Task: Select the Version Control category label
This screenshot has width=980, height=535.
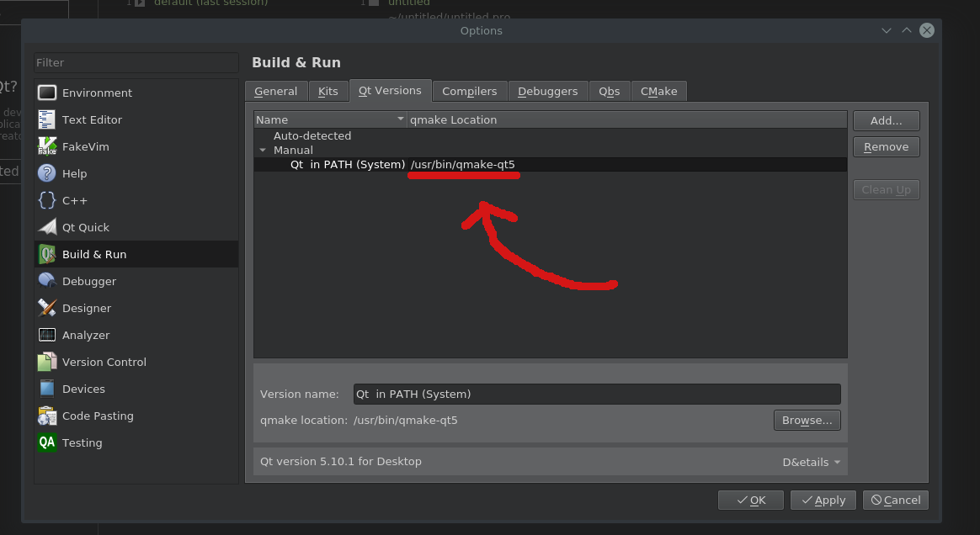Action: pos(104,362)
